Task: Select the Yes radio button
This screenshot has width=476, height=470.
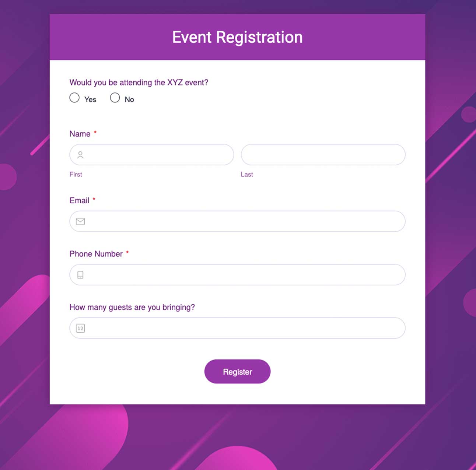Action: pyautogui.click(x=74, y=98)
